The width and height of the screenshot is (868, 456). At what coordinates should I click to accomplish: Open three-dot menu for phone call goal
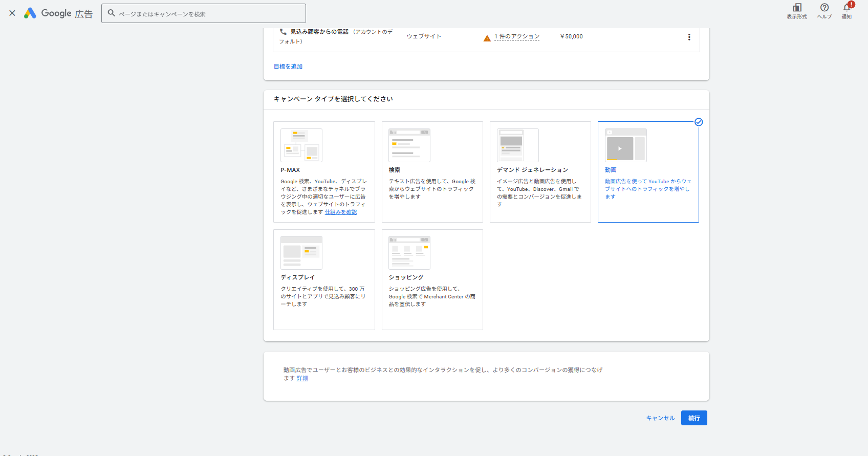pos(689,37)
